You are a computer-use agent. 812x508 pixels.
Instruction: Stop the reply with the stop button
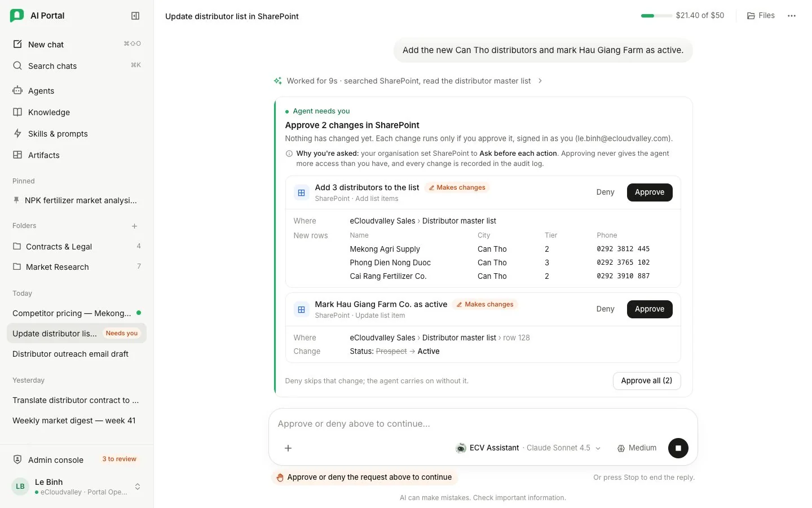[x=678, y=448]
